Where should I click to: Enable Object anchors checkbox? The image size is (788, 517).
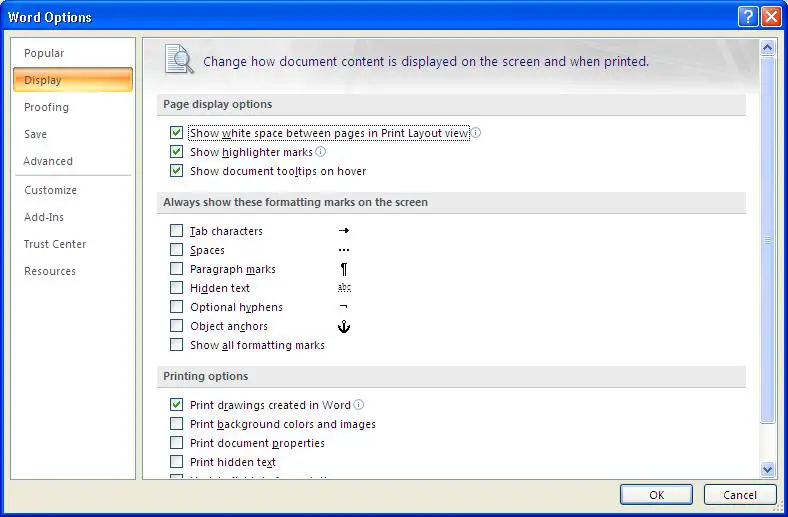[x=176, y=326]
